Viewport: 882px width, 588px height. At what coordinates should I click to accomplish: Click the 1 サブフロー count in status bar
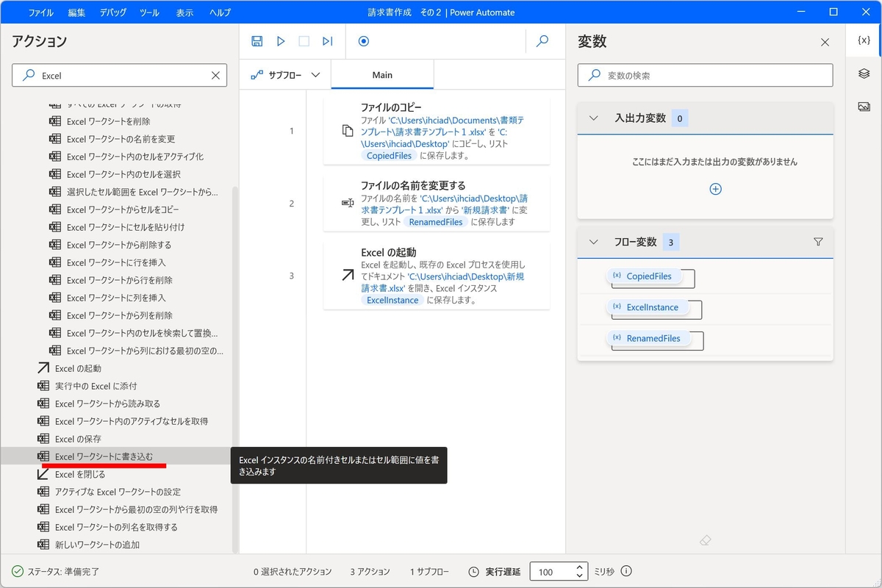point(429,571)
